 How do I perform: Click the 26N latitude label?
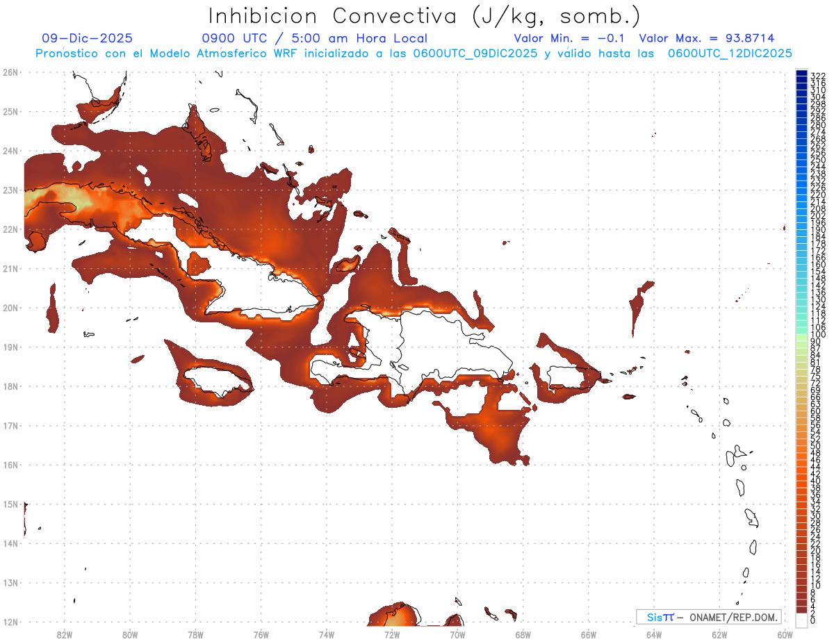(10, 72)
